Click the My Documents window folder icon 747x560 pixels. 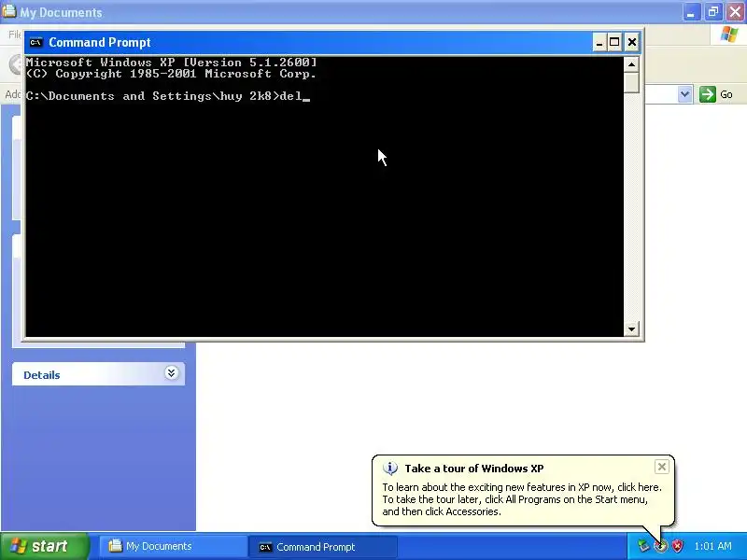(x=8, y=11)
